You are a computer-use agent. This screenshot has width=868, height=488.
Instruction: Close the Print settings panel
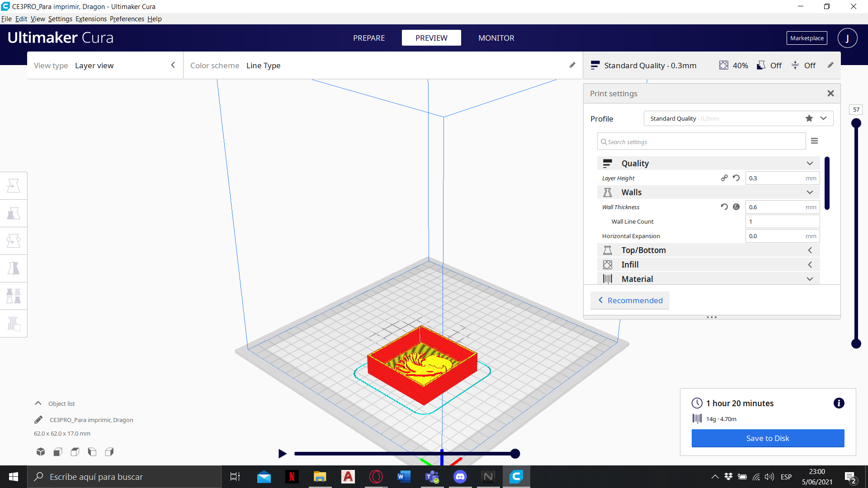click(x=830, y=93)
